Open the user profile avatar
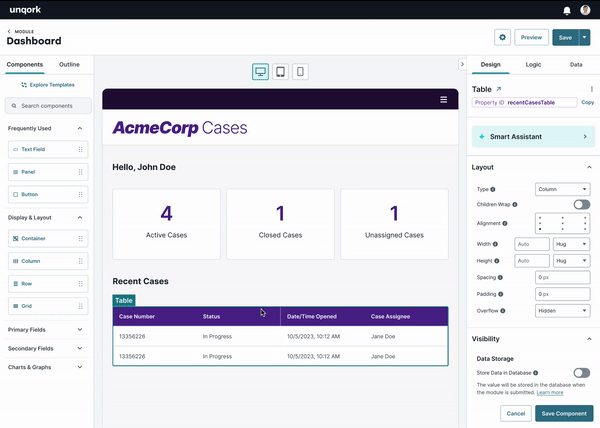 coord(585,10)
